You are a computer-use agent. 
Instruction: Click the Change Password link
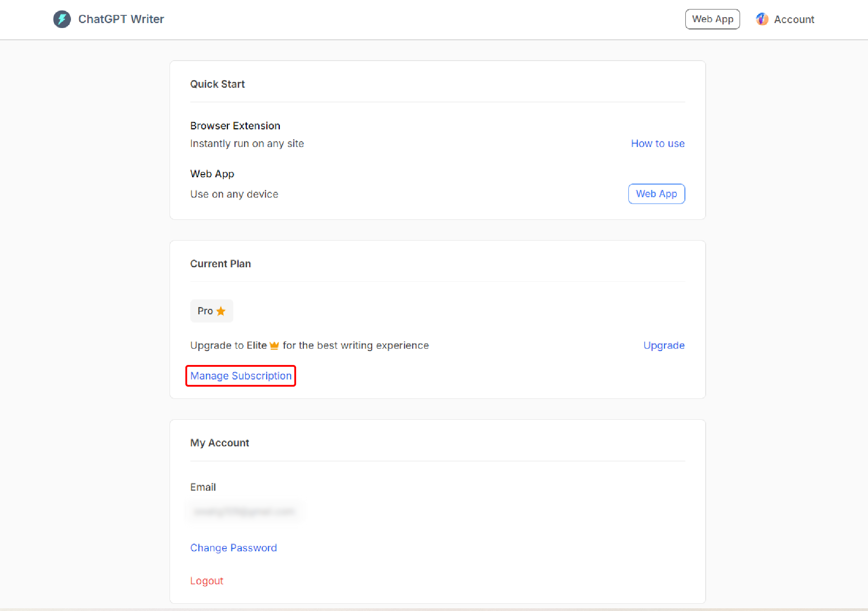tap(233, 548)
